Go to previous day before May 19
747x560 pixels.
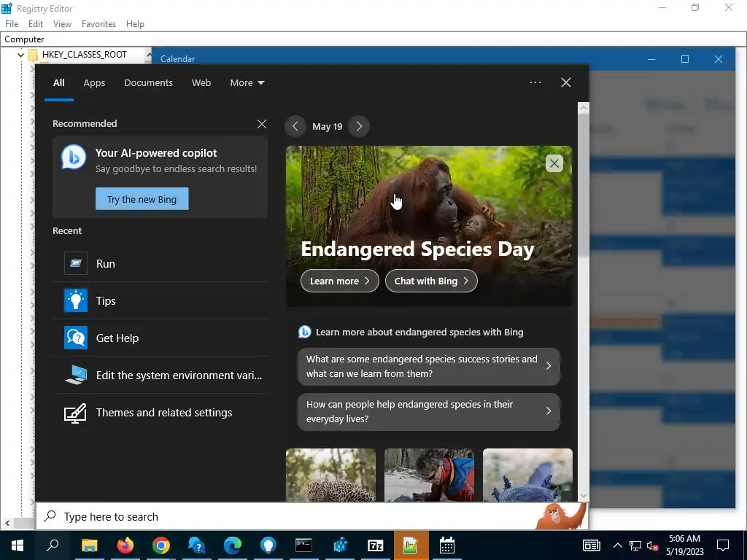[295, 126]
